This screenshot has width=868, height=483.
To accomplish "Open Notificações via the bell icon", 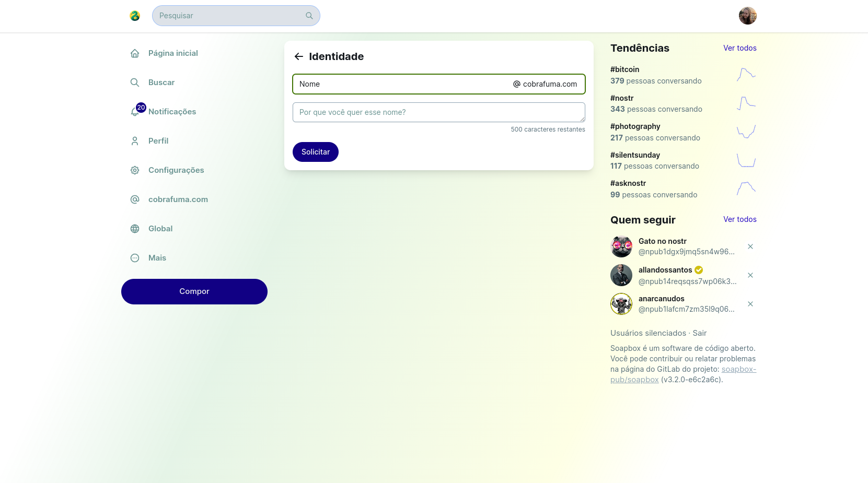I will pyautogui.click(x=135, y=112).
